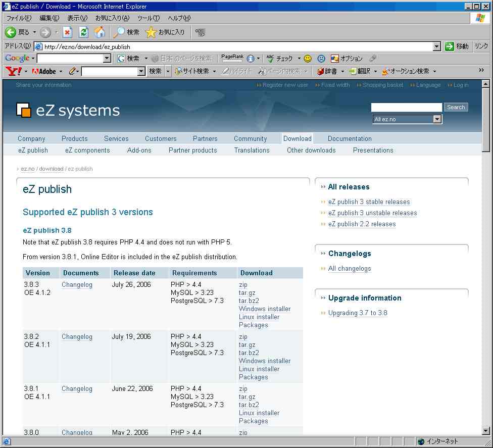Run the ABC spell check icon

point(270,59)
